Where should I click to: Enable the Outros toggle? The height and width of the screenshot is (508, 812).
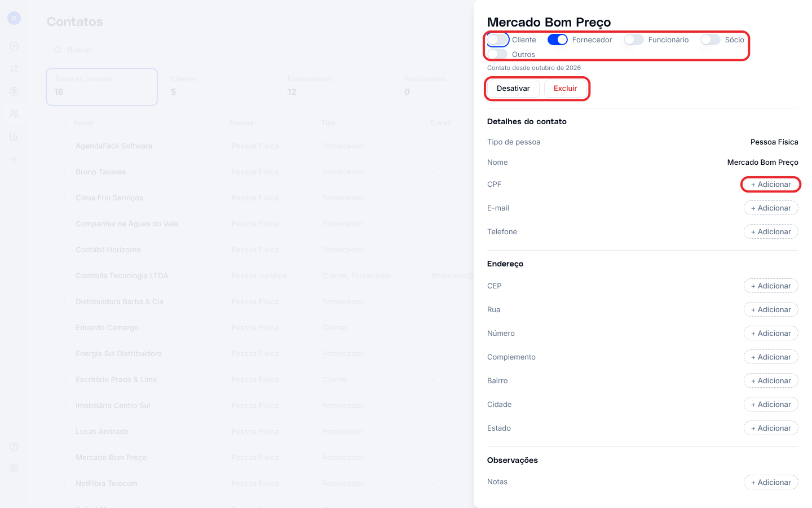click(x=497, y=54)
